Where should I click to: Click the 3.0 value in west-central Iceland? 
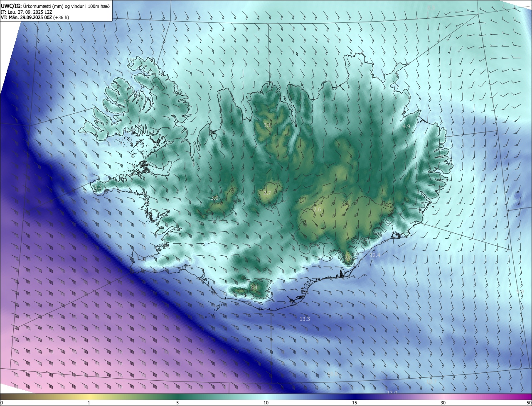point(214,198)
